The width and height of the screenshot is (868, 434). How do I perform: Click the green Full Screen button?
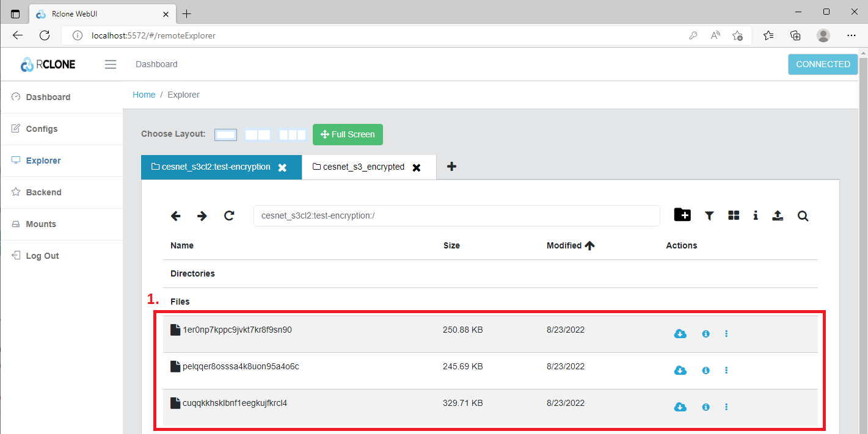[348, 134]
